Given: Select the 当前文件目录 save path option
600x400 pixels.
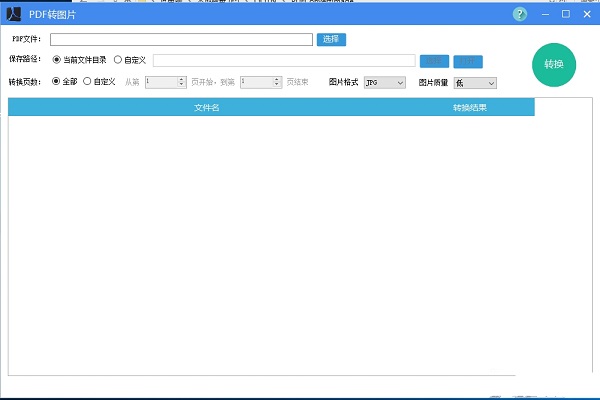Looking at the screenshot, I should 56,60.
